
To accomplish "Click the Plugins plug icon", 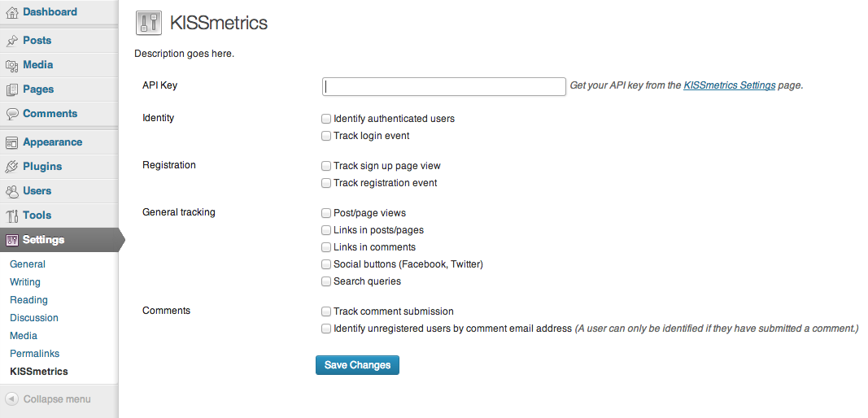I will tap(11, 167).
